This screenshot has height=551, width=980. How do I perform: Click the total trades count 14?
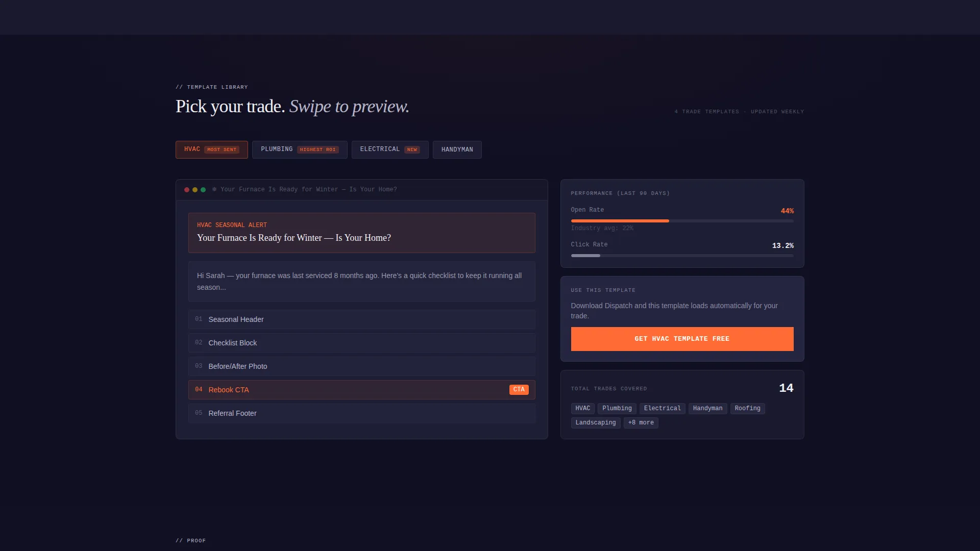[x=786, y=388]
